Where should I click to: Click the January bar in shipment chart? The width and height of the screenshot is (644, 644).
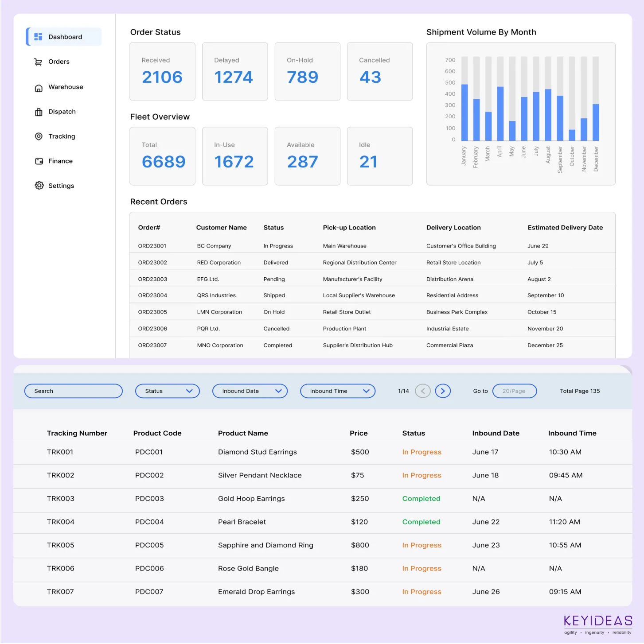click(464, 112)
